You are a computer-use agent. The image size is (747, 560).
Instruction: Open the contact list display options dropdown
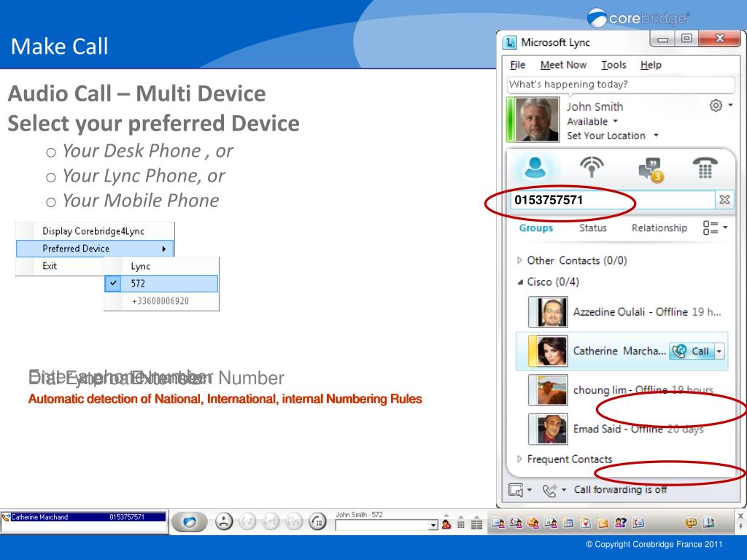[x=715, y=227]
